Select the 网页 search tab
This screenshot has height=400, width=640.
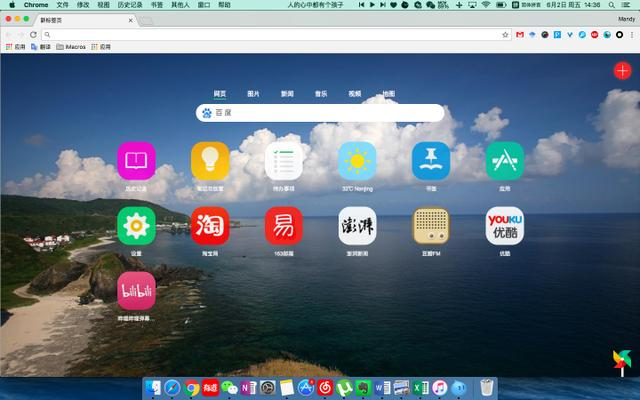220,93
